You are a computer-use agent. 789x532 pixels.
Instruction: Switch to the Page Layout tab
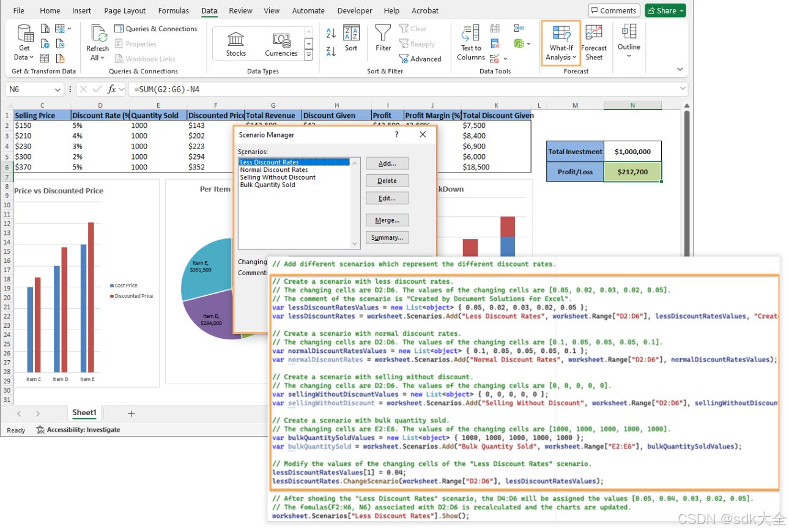point(125,10)
